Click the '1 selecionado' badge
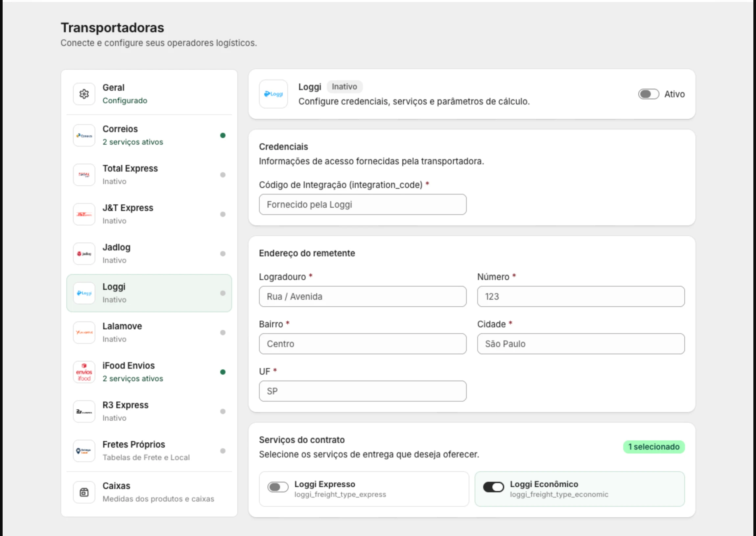Image resolution: width=756 pixels, height=536 pixels. click(x=654, y=447)
